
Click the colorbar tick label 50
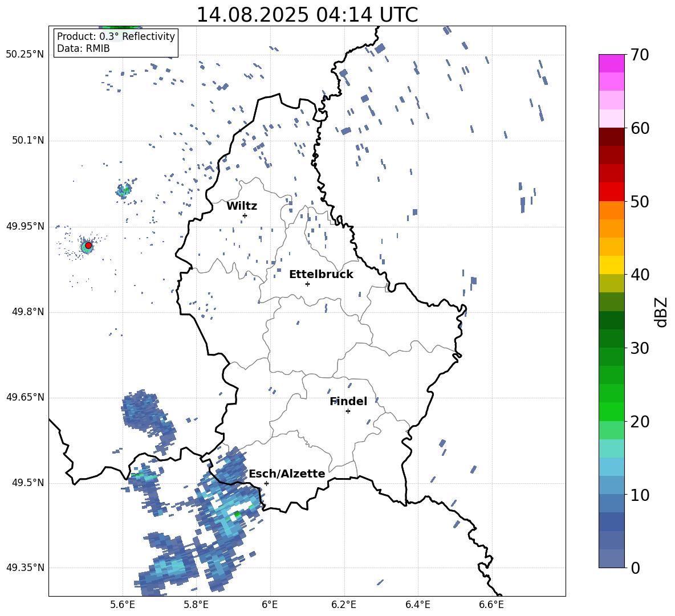640,202
